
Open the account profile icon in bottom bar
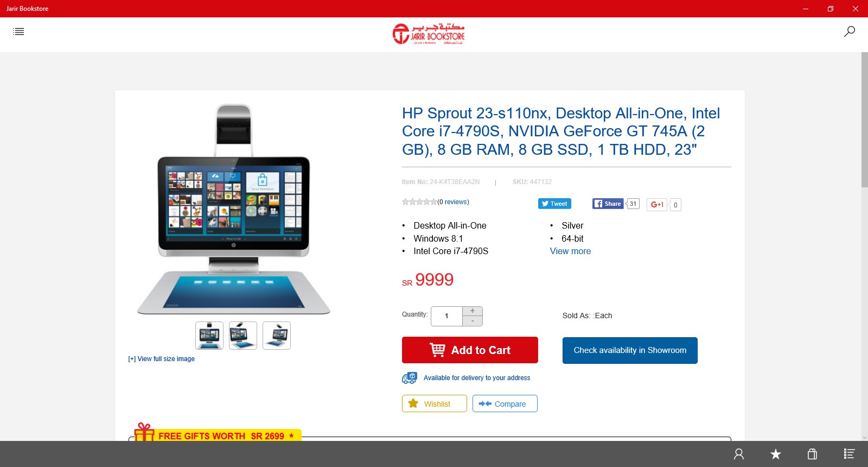tap(739, 454)
